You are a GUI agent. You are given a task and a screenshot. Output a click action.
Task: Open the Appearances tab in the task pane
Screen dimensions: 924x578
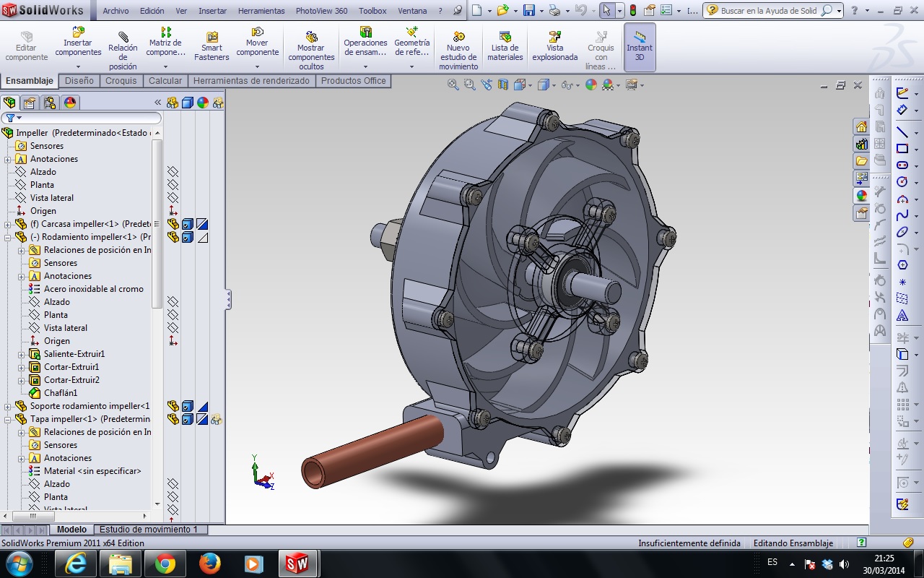coord(861,196)
